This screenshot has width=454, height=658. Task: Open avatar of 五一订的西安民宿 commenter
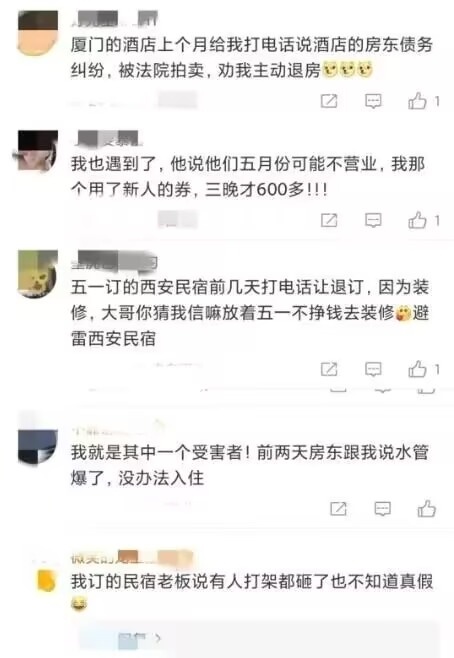click(x=38, y=274)
